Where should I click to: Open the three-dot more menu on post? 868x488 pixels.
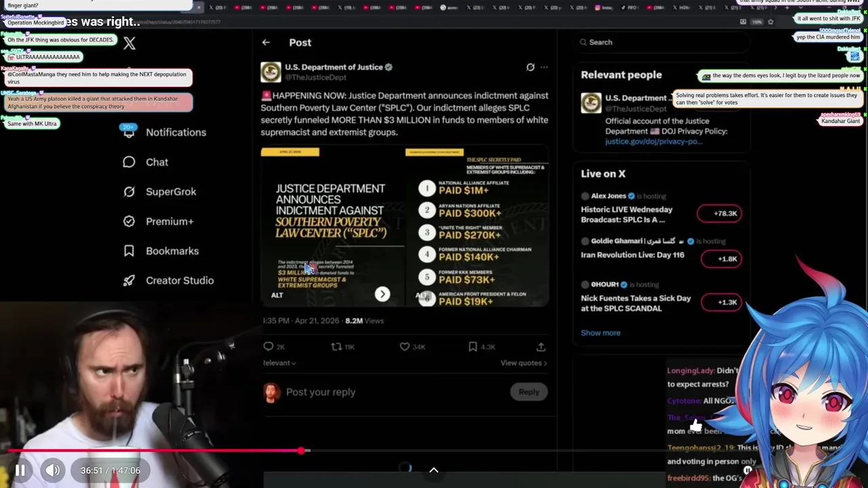click(x=544, y=67)
